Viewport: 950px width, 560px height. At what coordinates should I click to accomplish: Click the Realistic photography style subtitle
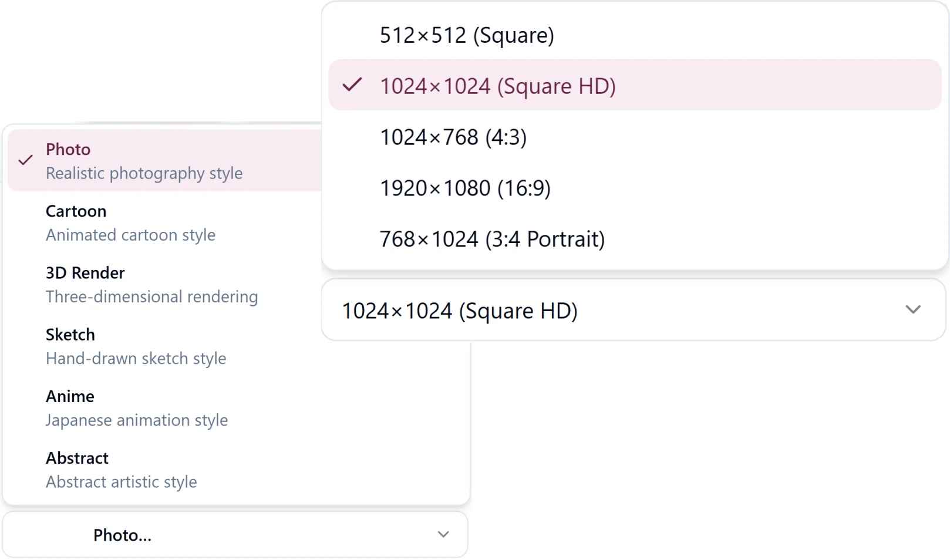pyautogui.click(x=144, y=173)
